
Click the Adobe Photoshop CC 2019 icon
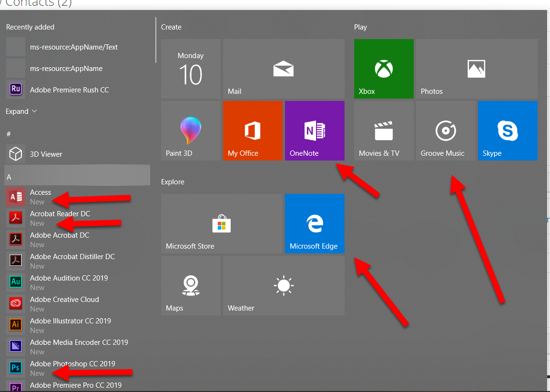[x=15, y=368]
